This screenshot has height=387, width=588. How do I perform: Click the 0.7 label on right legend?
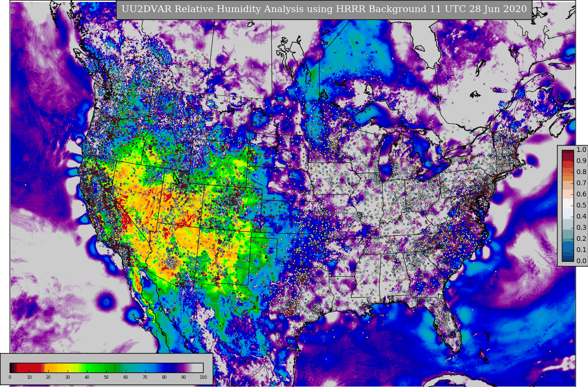tap(581, 183)
